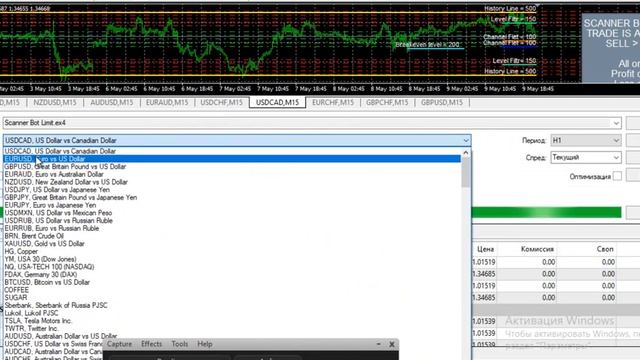
Task: Select Lukoil, Lukoil PJSC
Action: [x=232, y=313]
